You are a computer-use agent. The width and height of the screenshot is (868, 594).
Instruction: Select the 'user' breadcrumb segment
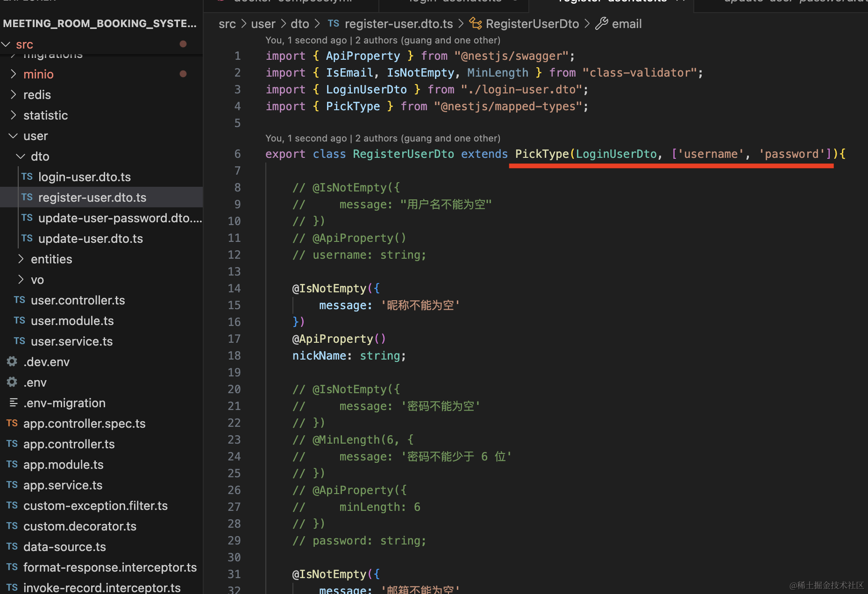(263, 24)
